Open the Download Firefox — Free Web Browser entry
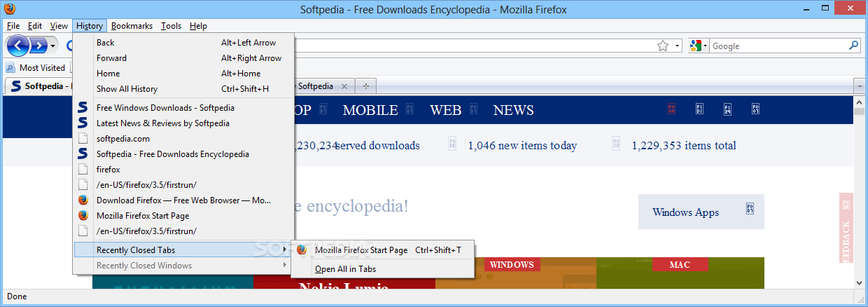868x307 pixels. tap(184, 200)
